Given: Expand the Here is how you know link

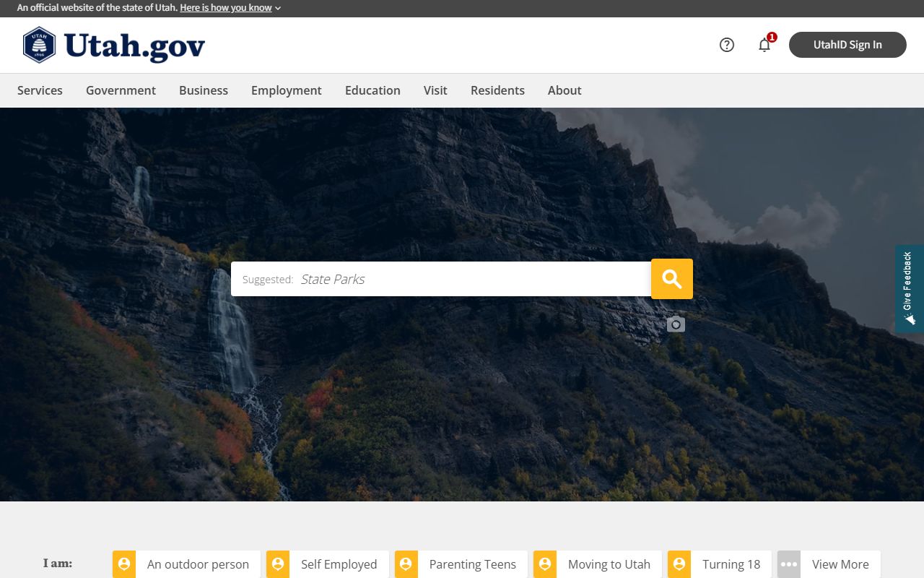Looking at the screenshot, I should pyautogui.click(x=230, y=8).
